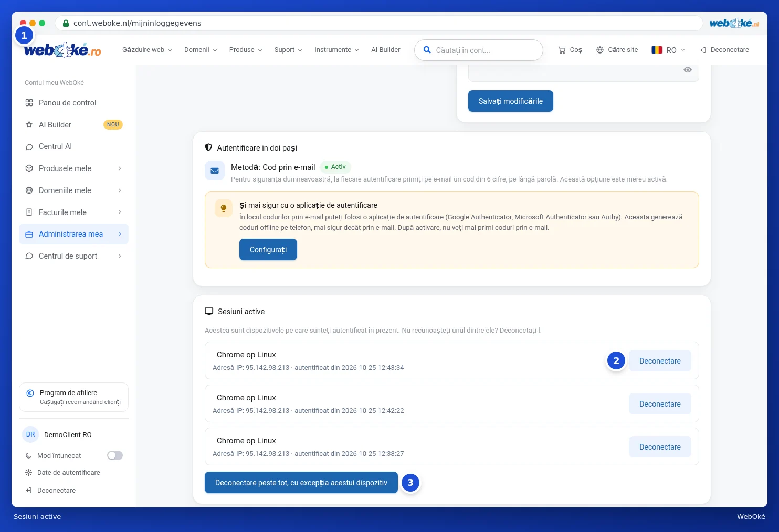The width and height of the screenshot is (779, 532).
Task: Disconnect the session from 12:42:22
Action: click(x=660, y=404)
